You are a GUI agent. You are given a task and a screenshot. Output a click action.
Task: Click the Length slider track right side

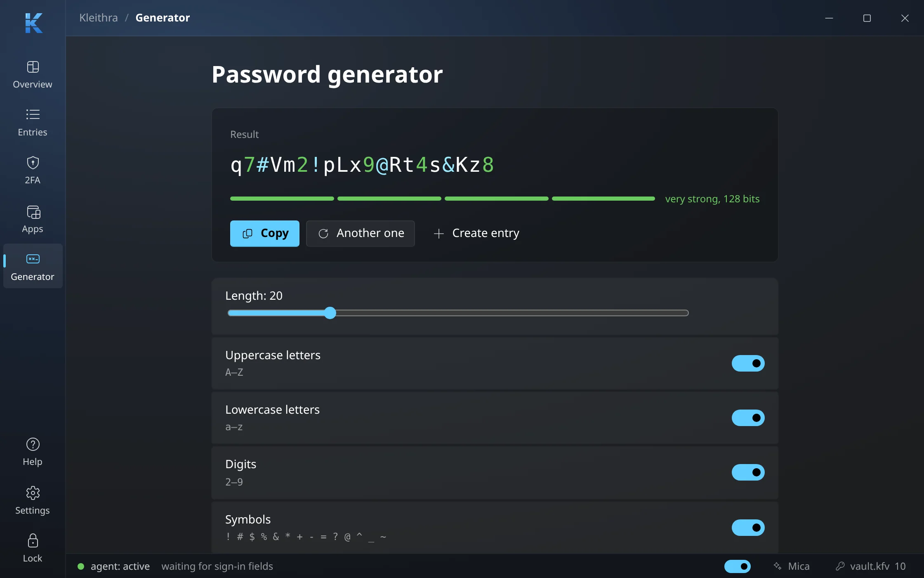click(x=512, y=313)
